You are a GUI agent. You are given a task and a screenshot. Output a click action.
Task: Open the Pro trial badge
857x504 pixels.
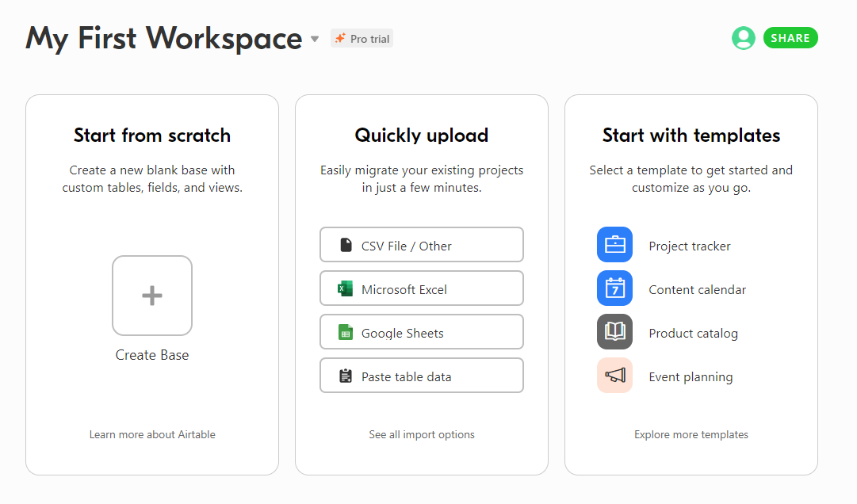[362, 38]
